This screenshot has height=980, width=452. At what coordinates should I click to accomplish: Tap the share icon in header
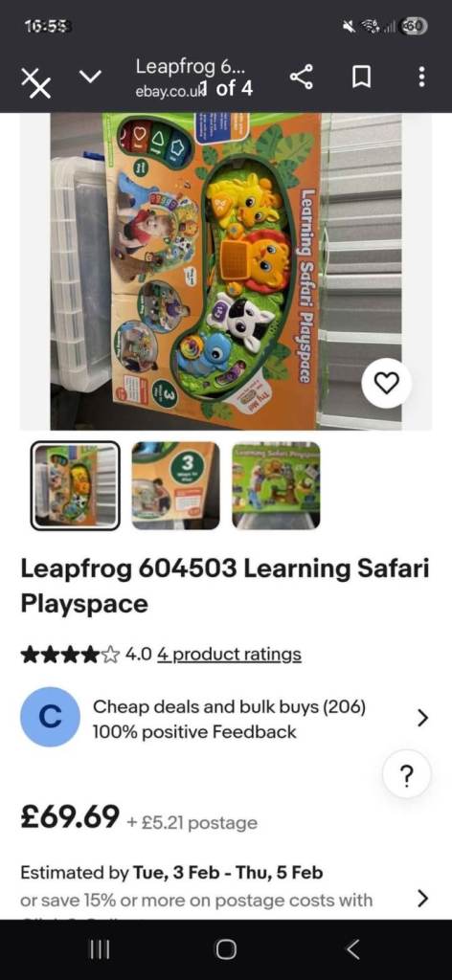coord(302,78)
